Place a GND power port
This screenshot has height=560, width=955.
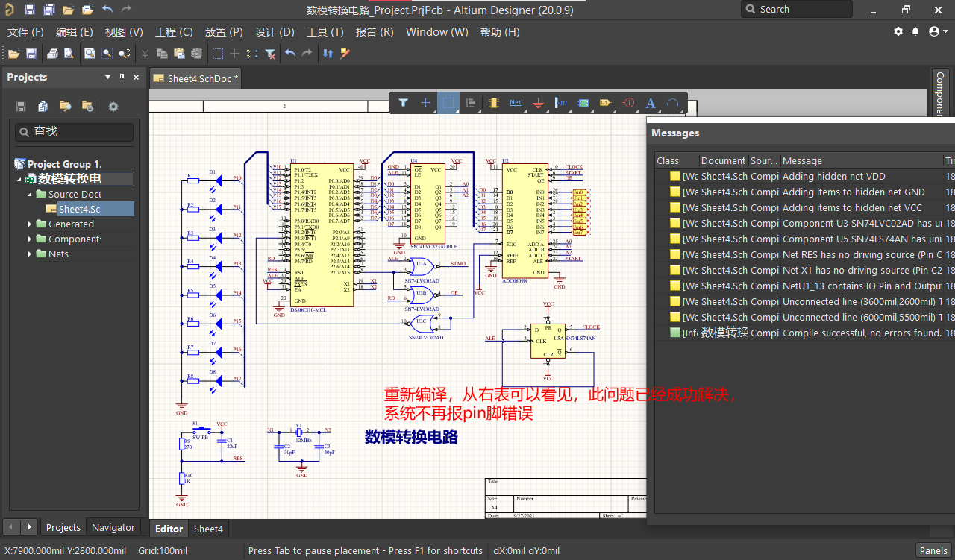pyautogui.click(x=538, y=103)
